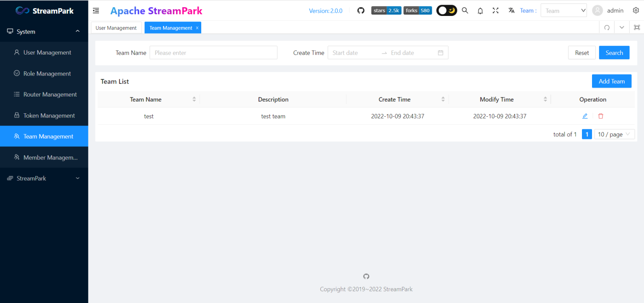The width and height of the screenshot is (644, 303).
Task: Maximize content with the fold tab icon
Action: [x=637, y=28]
